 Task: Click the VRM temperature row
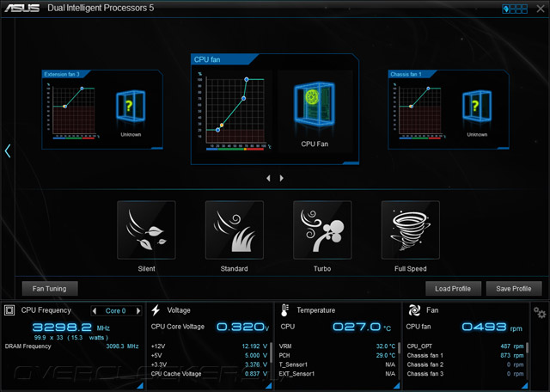pos(337,346)
